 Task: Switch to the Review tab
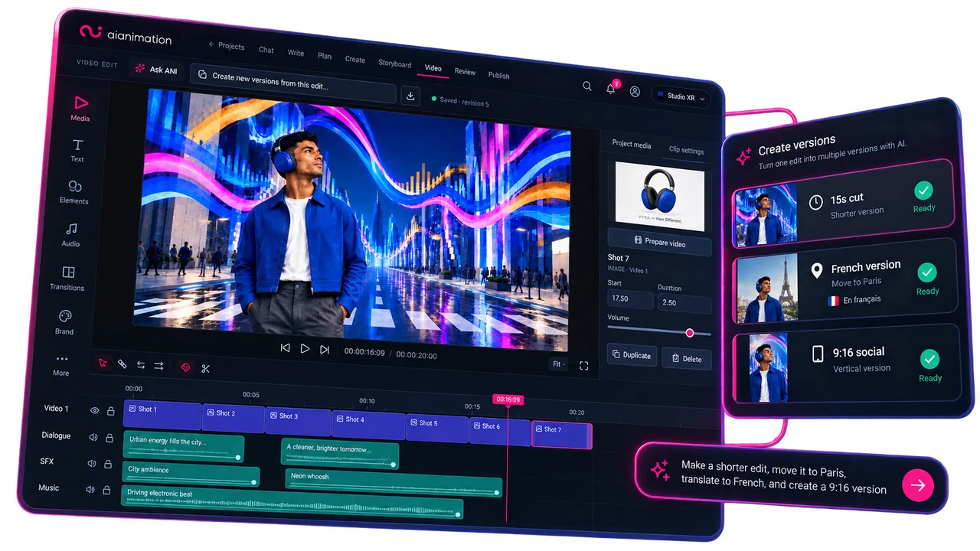click(465, 71)
